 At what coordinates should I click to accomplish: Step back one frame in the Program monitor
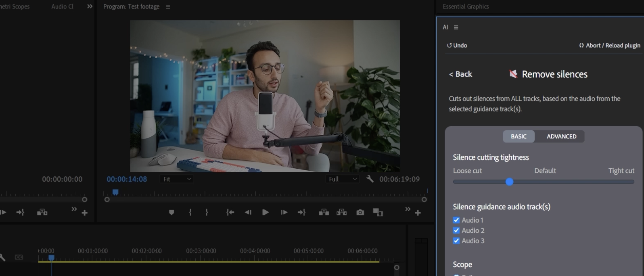coord(248,212)
